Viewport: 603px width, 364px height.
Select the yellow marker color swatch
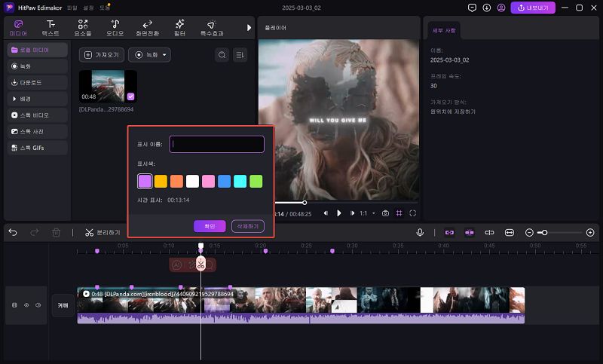pos(161,181)
